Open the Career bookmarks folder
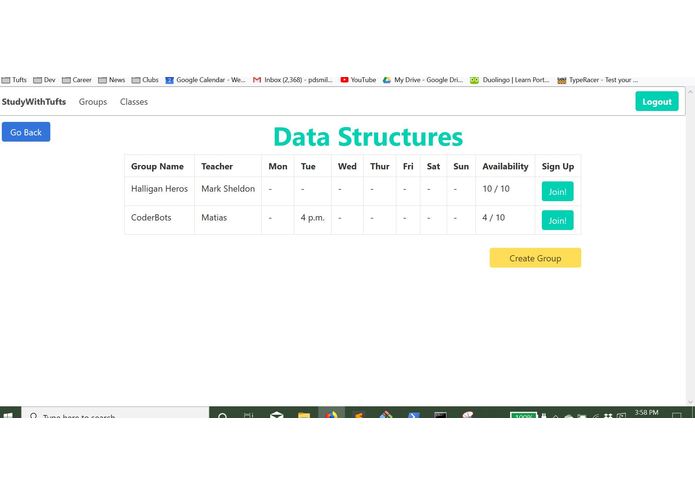The image size is (695, 494). pos(77,80)
